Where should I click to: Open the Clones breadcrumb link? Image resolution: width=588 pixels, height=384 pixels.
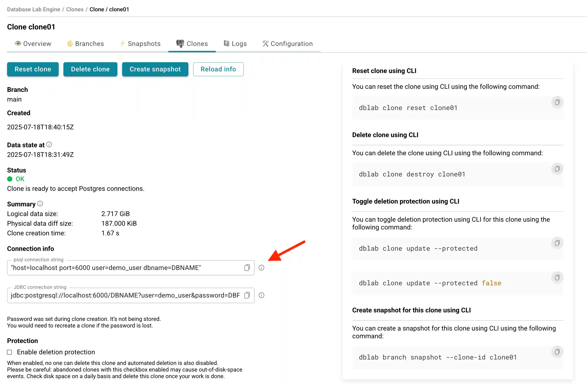[x=75, y=9]
